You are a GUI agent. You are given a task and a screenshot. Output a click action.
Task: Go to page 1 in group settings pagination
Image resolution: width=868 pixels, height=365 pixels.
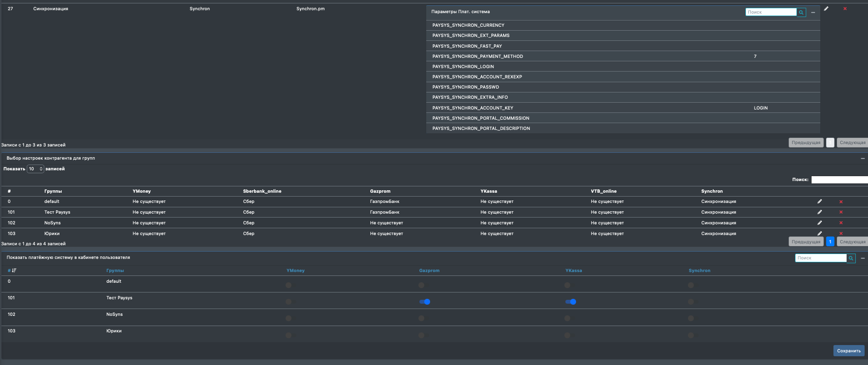(830, 241)
